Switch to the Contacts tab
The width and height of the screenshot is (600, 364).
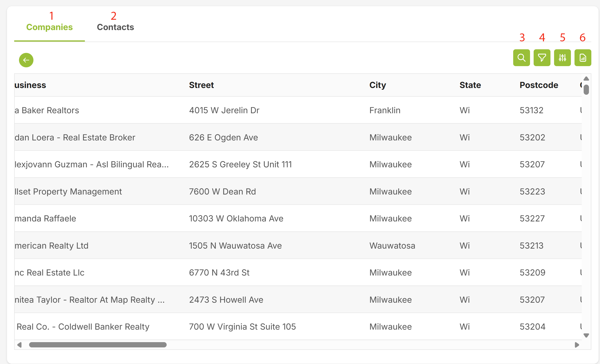point(115,27)
